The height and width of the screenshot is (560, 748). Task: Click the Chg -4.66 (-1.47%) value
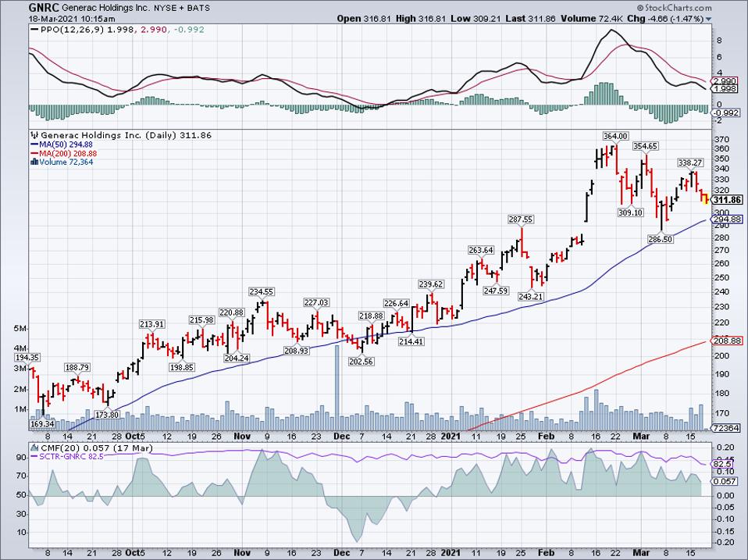[665, 19]
